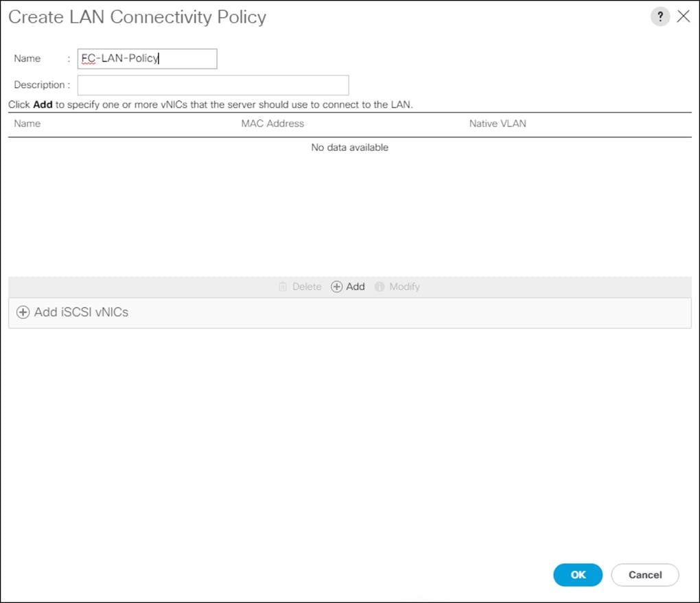
Task: Click the MAC Address column header
Action: (x=272, y=123)
